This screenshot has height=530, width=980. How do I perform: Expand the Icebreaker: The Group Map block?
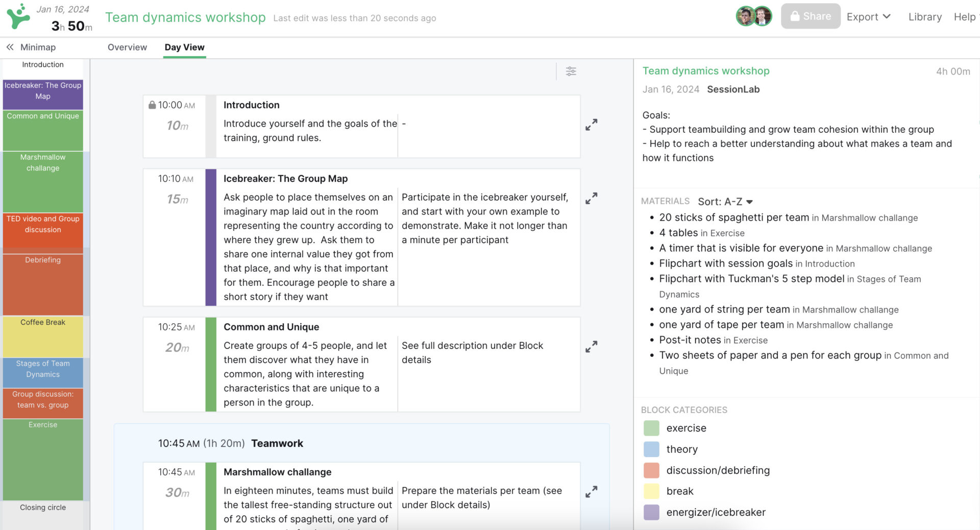(x=591, y=199)
